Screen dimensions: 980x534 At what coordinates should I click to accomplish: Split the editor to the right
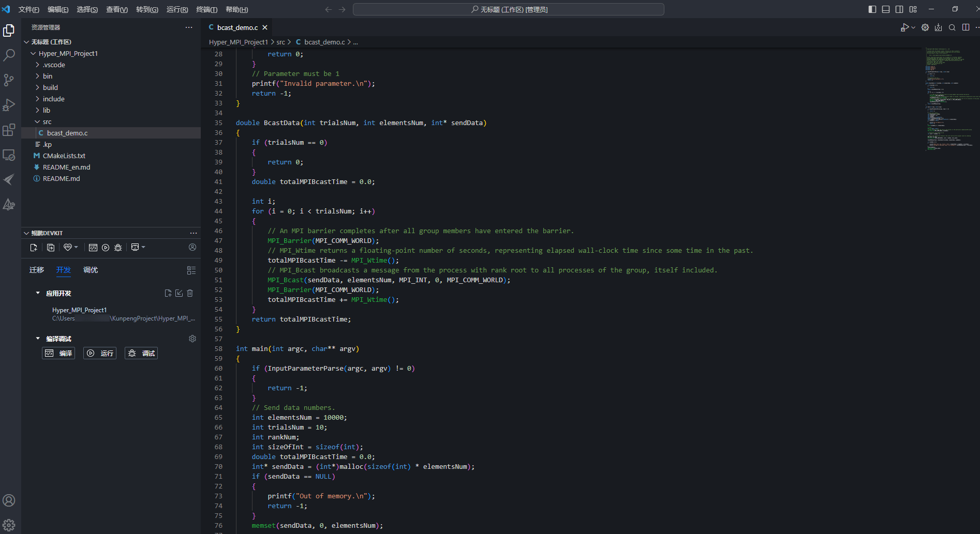point(966,27)
